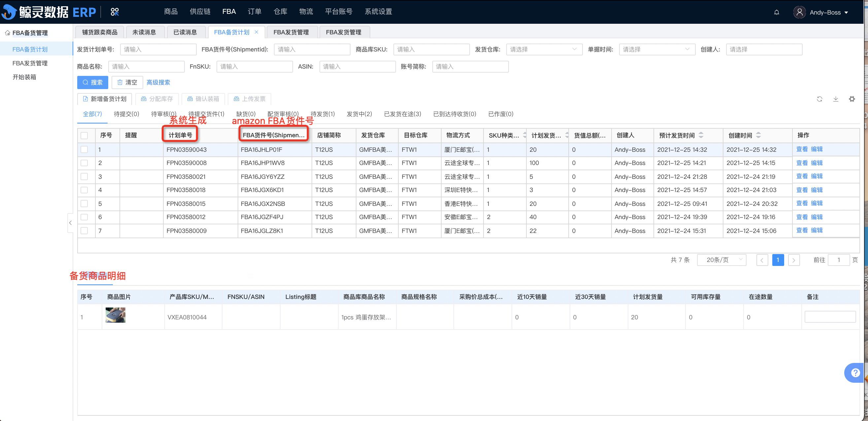Click 上传发票 button
The height and width of the screenshot is (421, 868).
(x=250, y=99)
